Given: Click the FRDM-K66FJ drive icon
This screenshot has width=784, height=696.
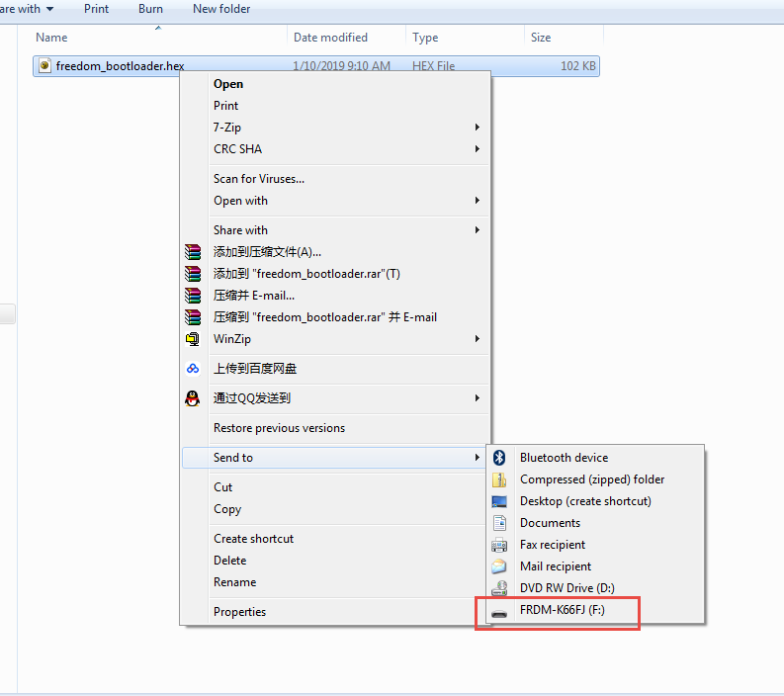Looking at the screenshot, I should [499, 613].
